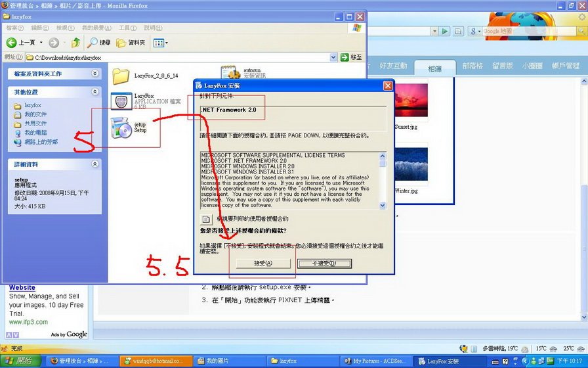The width and height of the screenshot is (588, 368).
Task: Collapse the Other Places (其他位置) panel
Action: point(95,91)
